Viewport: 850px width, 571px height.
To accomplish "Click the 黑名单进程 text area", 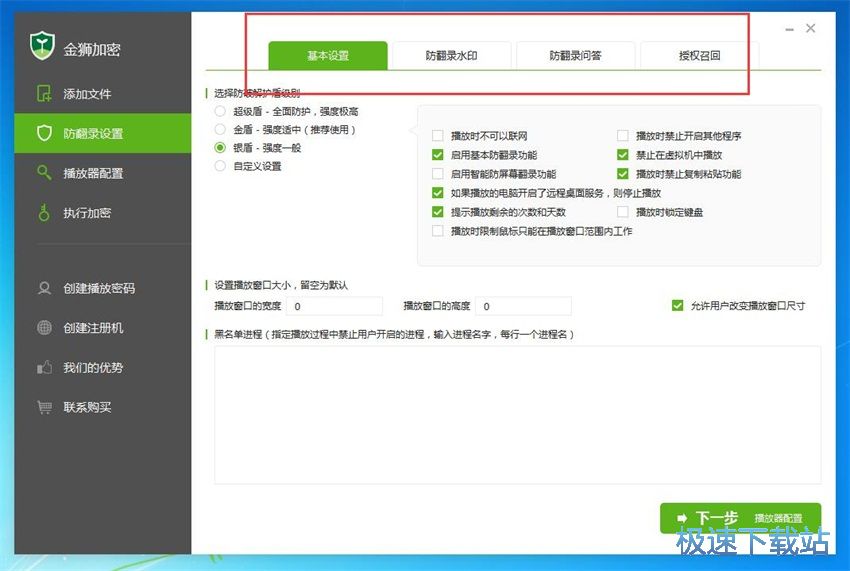I will [x=518, y=415].
